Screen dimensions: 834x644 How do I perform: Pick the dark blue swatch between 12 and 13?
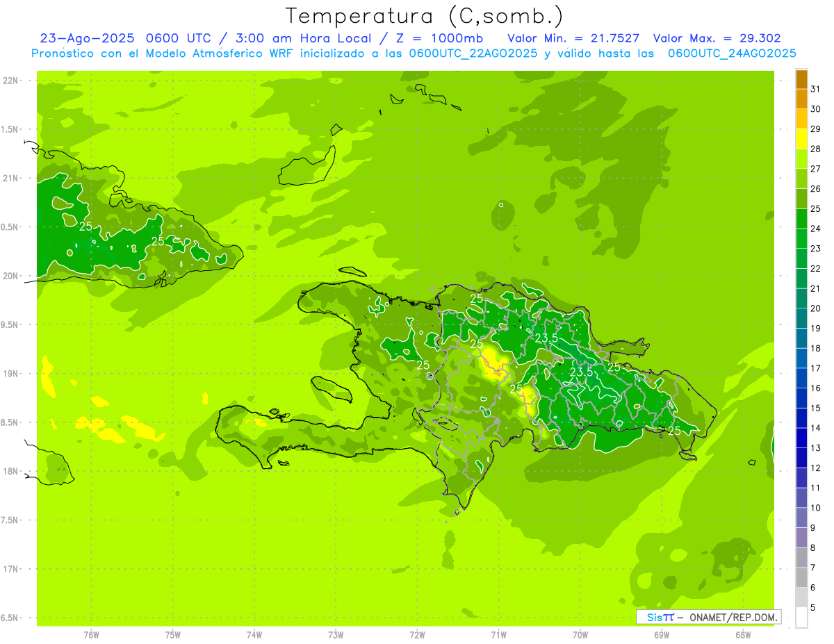pyautogui.click(x=801, y=458)
